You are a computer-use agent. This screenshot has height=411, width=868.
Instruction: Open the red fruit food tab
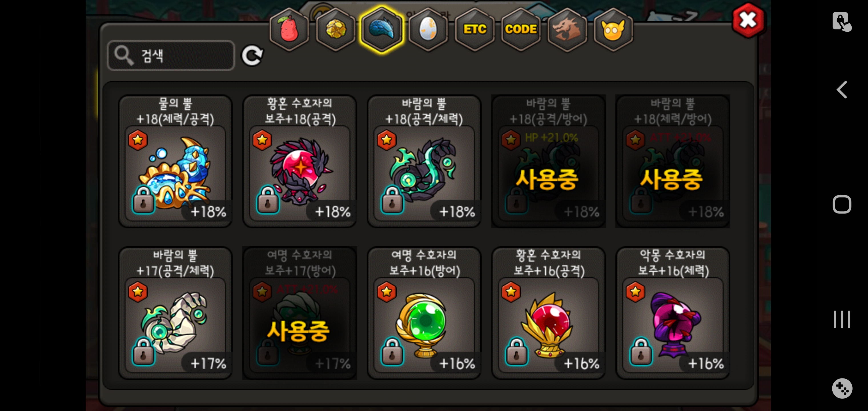tap(289, 30)
